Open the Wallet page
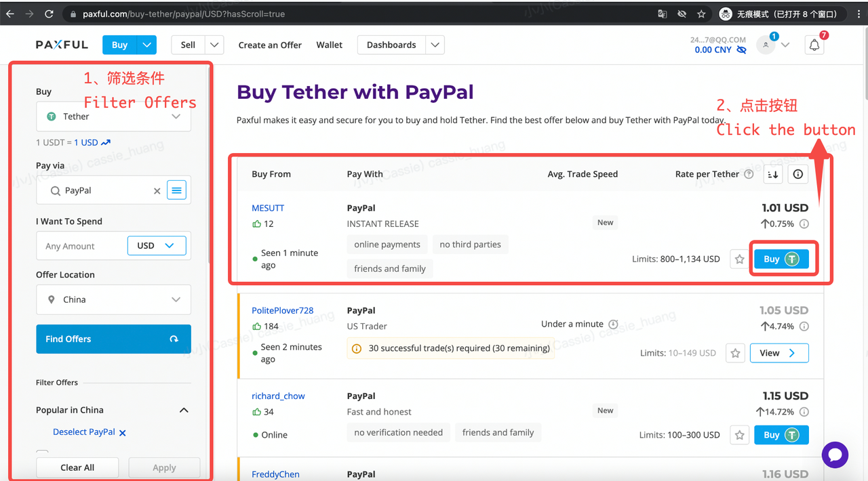The width and height of the screenshot is (868, 481). (x=329, y=45)
